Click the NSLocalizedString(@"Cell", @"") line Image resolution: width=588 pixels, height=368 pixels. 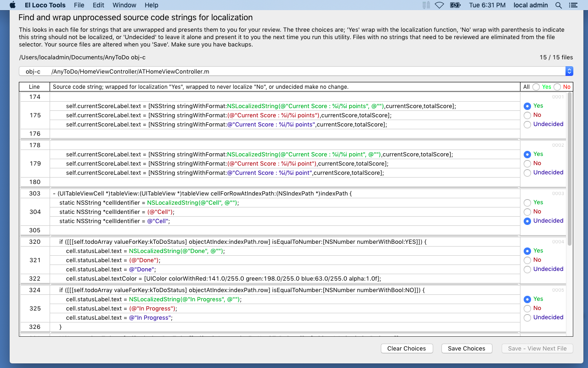coord(285,202)
